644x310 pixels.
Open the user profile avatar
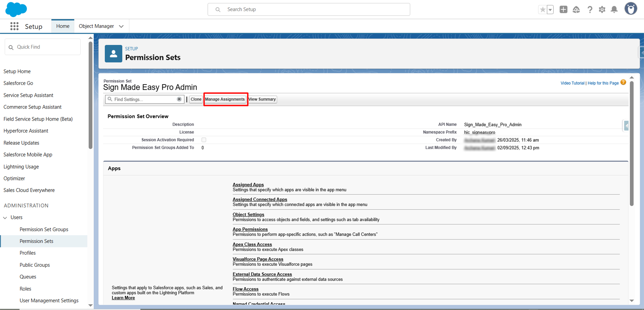[x=631, y=9]
